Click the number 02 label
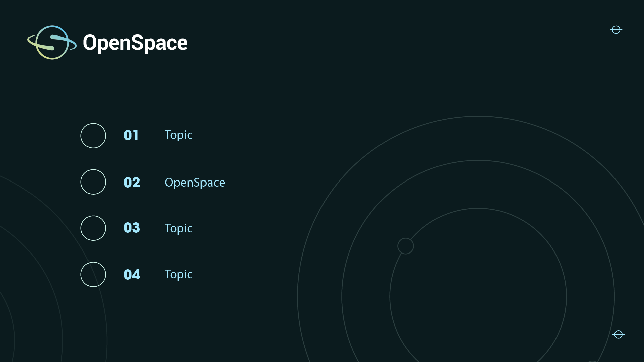 tap(132, 183)
